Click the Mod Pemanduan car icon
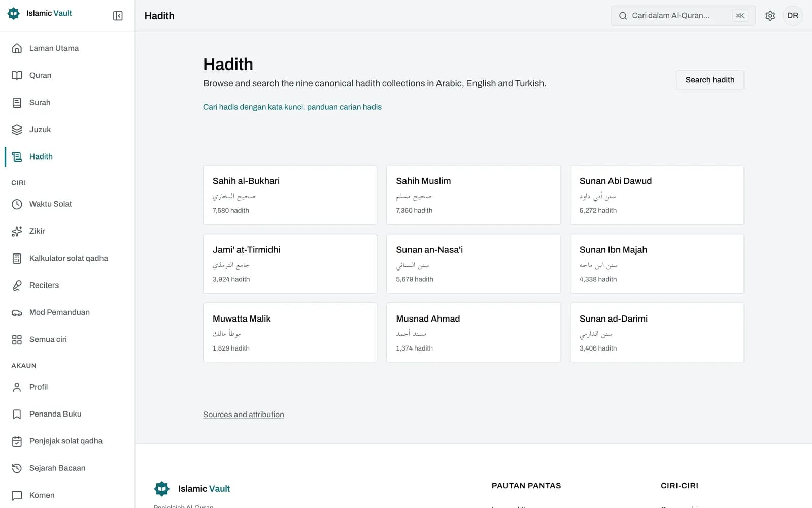 [x=17, y=312]
